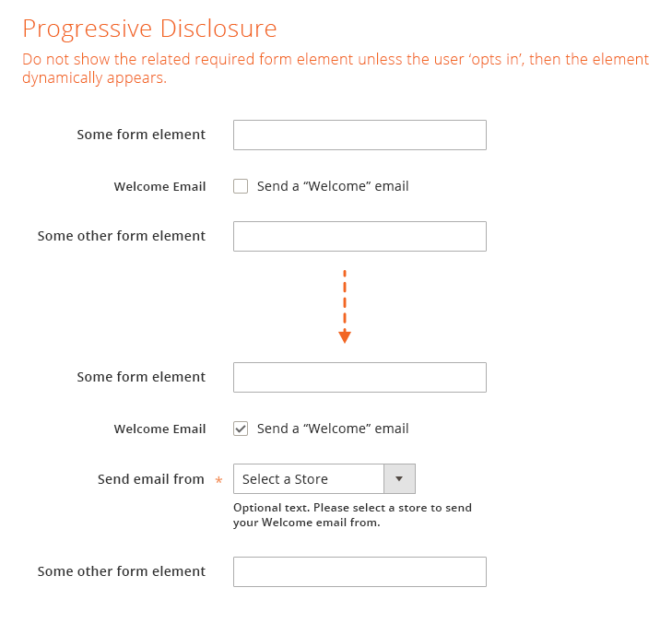The width and height of the screenshot is (672, 623).
Task: Click the gray arrow button on Select a Store
Action: (399, 479)
